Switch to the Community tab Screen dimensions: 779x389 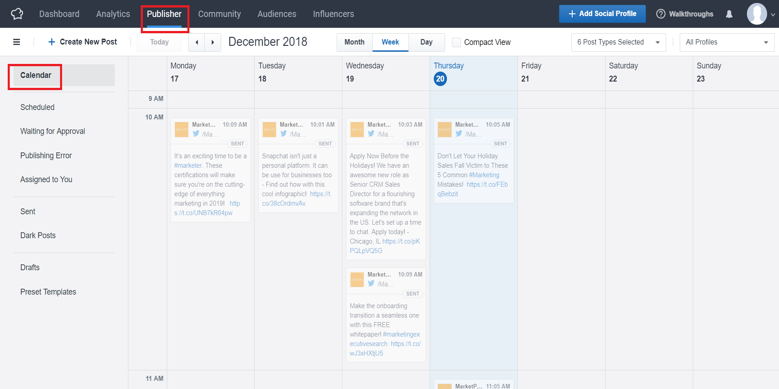click(x=219, y=14)
